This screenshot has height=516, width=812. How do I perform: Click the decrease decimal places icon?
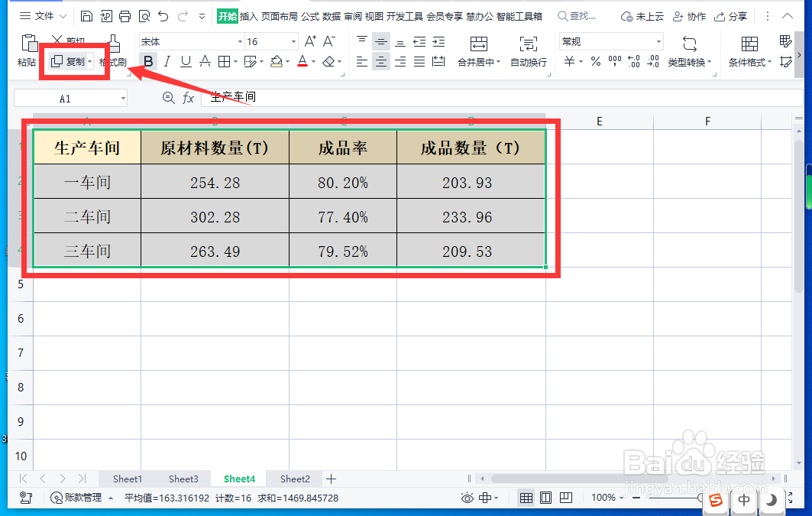click(653, 62)
